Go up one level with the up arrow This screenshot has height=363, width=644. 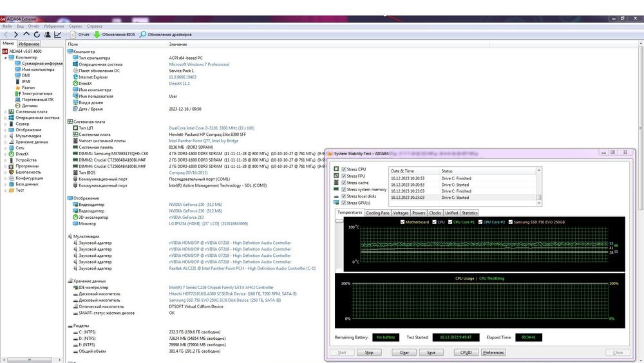pyautogui.click(x=26, y=35)
